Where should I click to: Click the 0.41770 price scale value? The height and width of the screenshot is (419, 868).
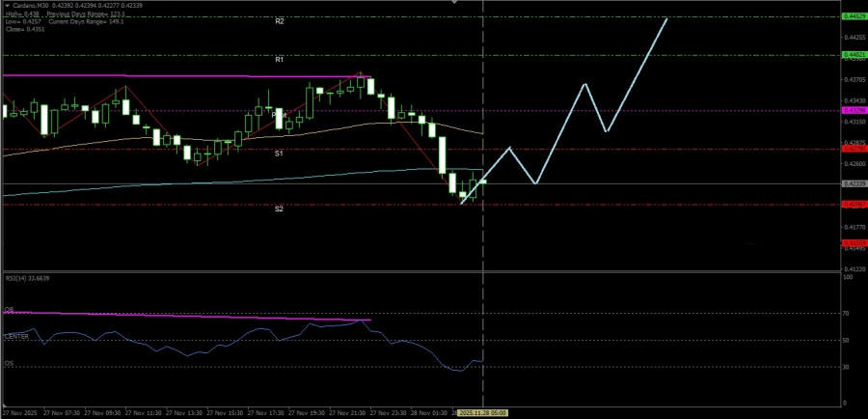point(854,227)
